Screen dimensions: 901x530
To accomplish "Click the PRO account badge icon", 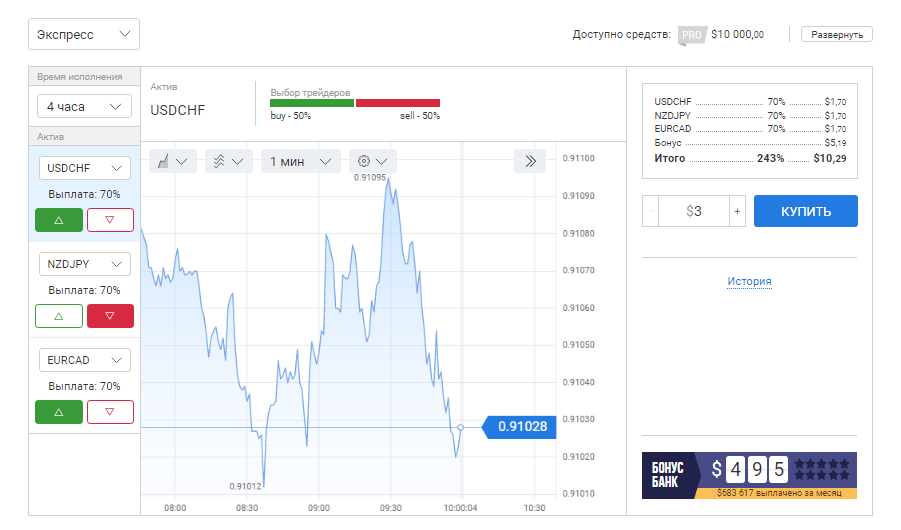I will [691, 35].
